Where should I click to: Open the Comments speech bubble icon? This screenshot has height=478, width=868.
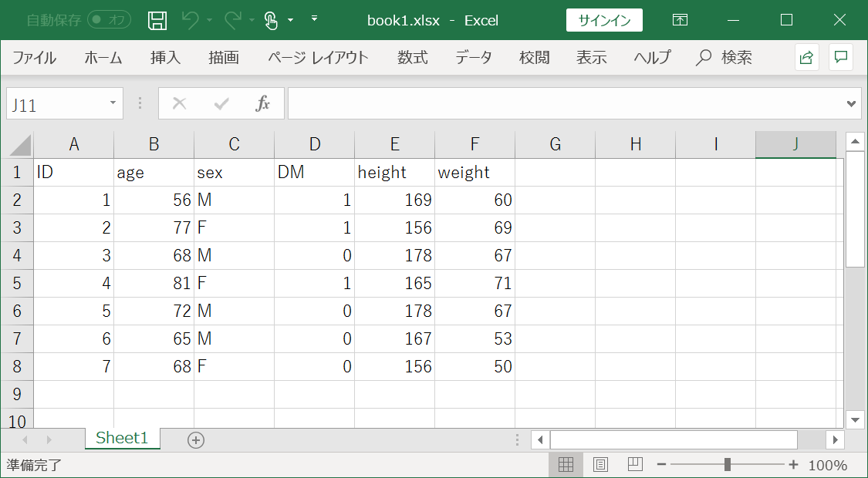click(x=841, y=57)
